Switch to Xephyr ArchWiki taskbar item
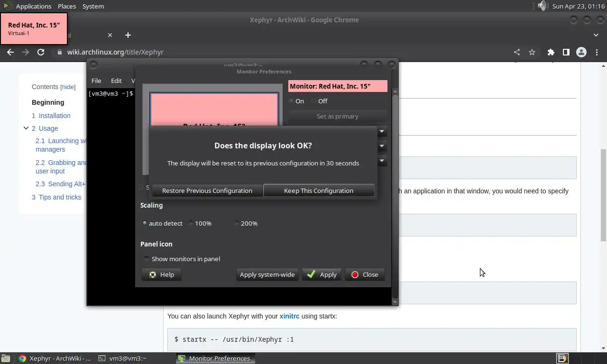Screen dimensions: 607x364 (55, 358)
